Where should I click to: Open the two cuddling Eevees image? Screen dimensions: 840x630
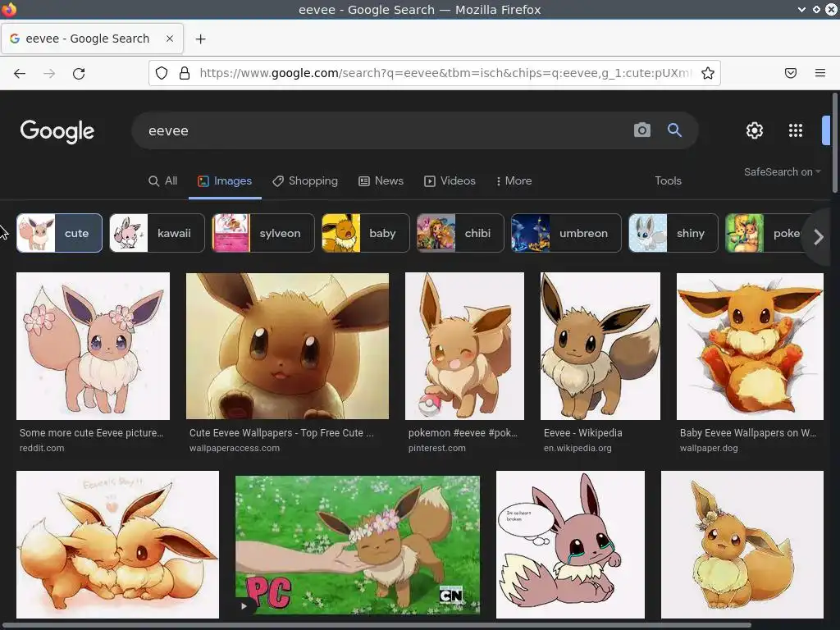tap(118, 545)
